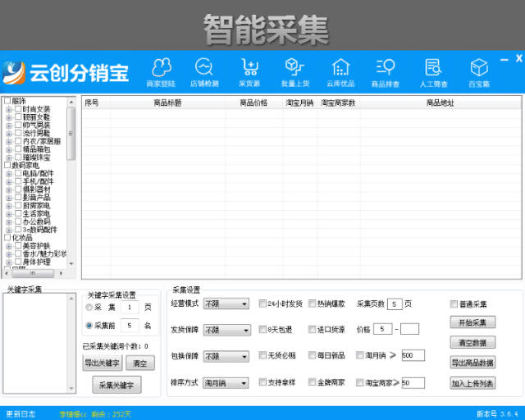Click inside the 关键字采集 text box
The image size is (525, 420).
point(35,343)
